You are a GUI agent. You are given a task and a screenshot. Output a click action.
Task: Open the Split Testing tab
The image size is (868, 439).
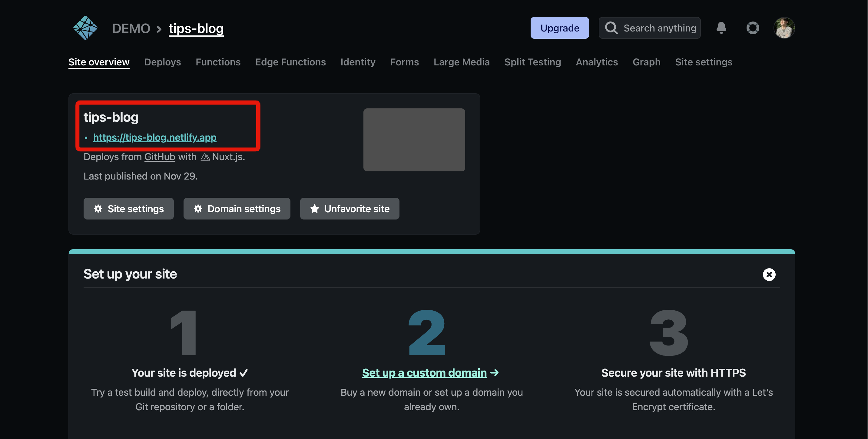pyautogui.click(x=532, y=62)
